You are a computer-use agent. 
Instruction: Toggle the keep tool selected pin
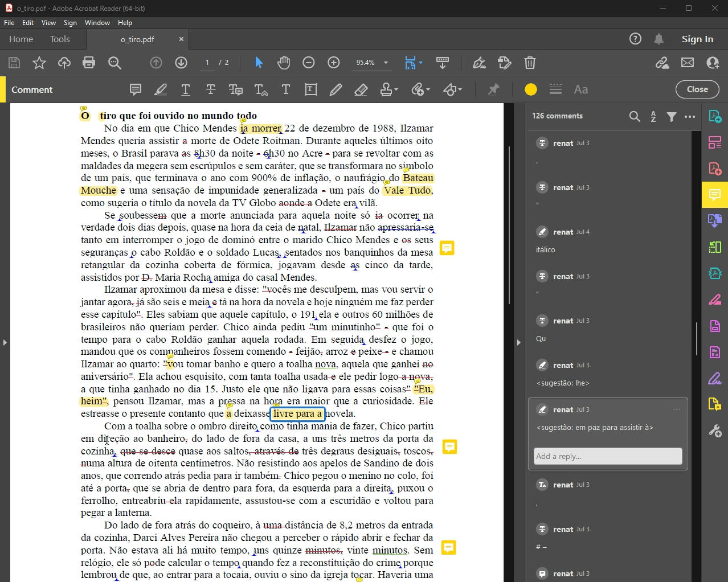coord(493,89)
